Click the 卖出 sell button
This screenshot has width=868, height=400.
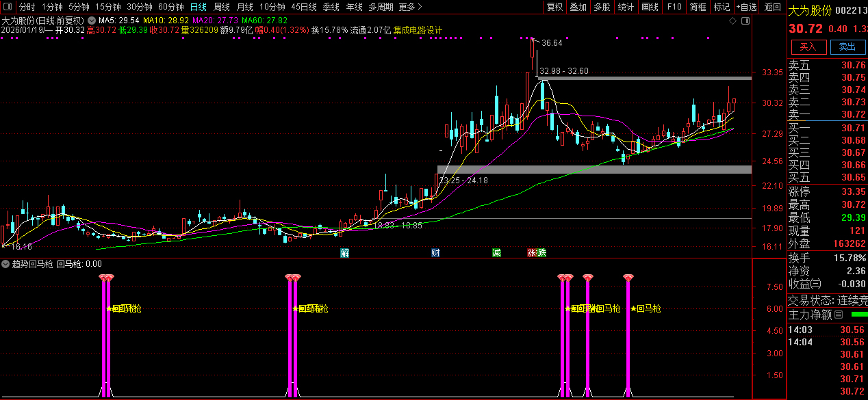[847, 46]
